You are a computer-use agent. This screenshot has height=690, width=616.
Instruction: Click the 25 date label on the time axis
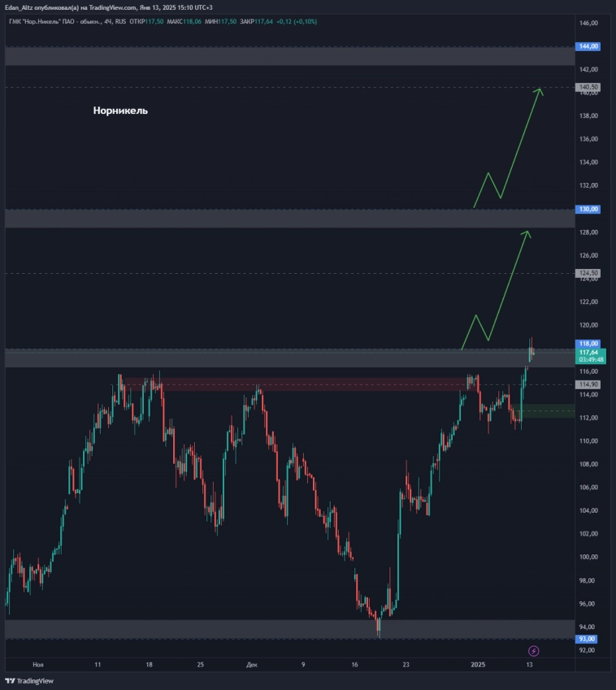point(200,665)
